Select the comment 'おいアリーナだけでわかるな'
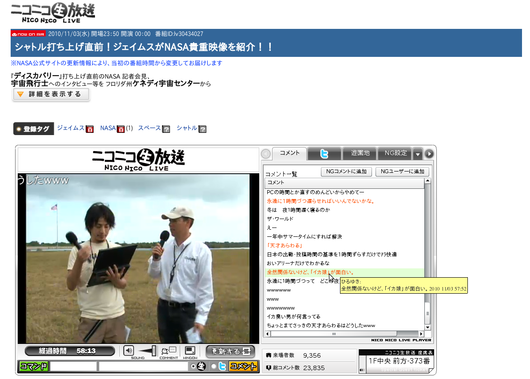Image resolution: width=530 pixels, height=379 pixels. coord(298,263)
